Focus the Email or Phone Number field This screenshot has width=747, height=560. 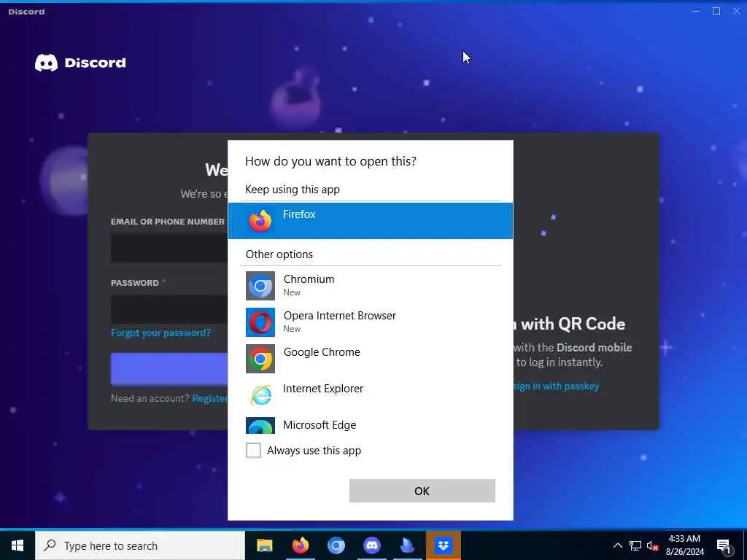pyautogui.click(x=169, y=248)
